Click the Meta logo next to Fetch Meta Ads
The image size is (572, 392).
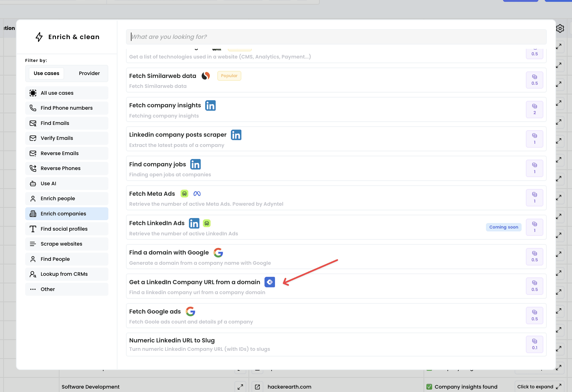(x=197, y=194)
